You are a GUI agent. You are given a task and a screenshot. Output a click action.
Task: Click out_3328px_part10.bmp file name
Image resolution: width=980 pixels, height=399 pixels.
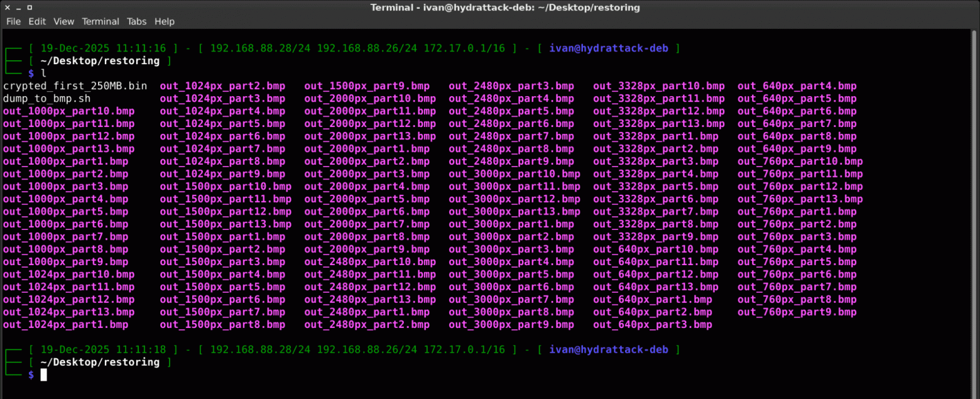[x=659, y=86]
